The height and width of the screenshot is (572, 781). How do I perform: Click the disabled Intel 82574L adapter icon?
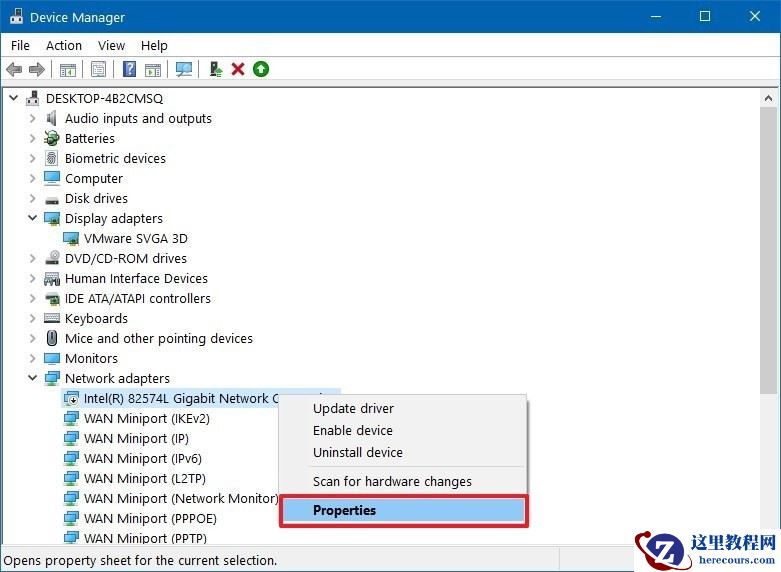(x=71, y=398)
